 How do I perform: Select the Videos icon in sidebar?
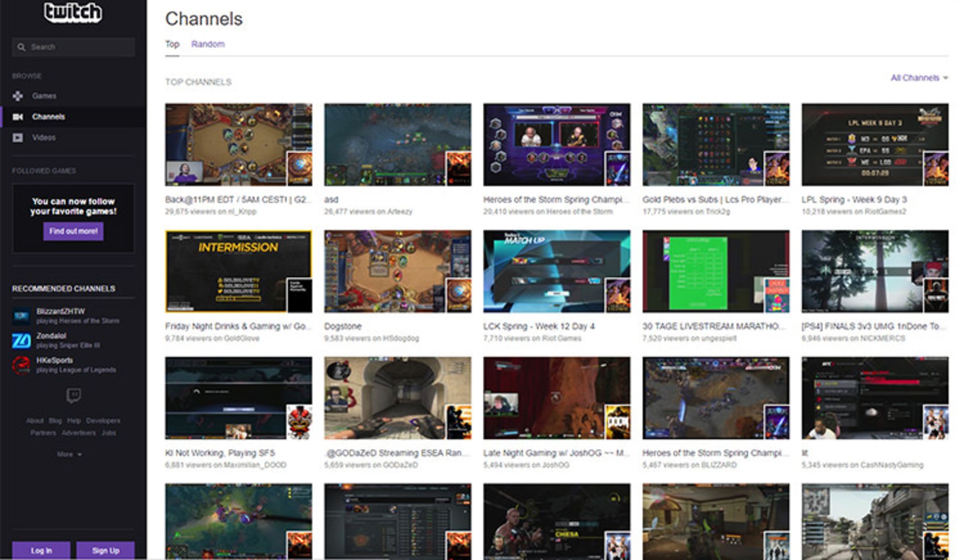(18, 137)
